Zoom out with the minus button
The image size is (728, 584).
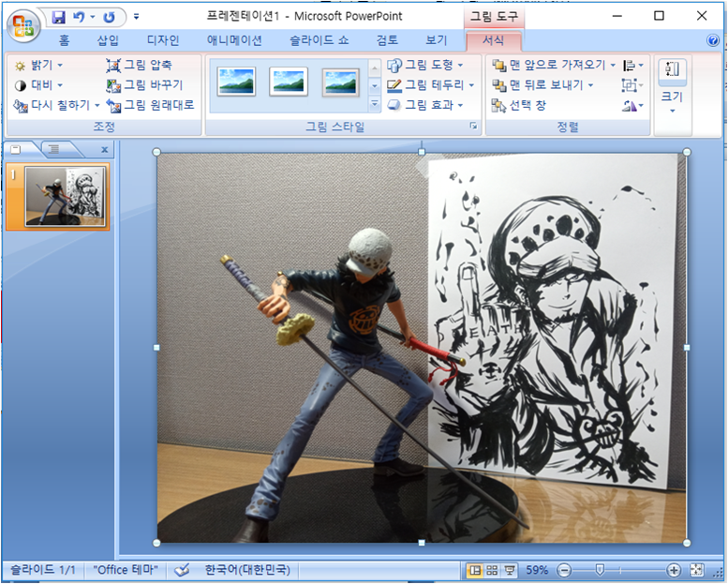click(x=564, y=570)
